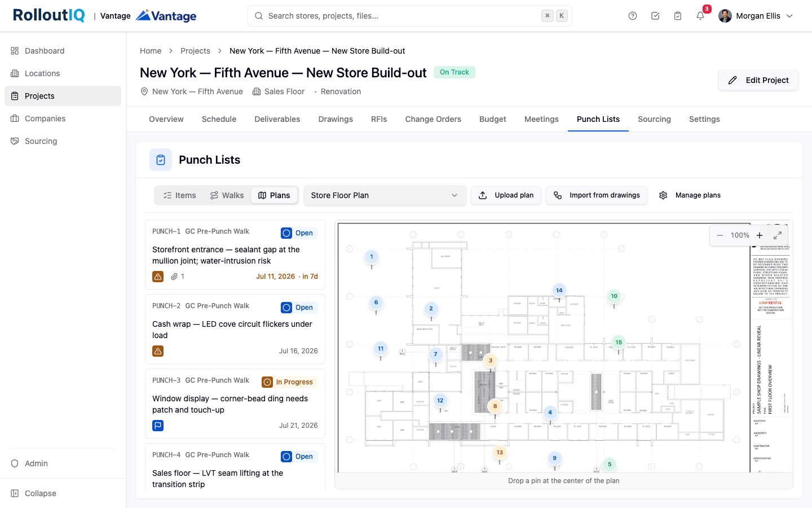Open Dashboard in sidebar
Screen dimensions: 812x508
[63, 51]
